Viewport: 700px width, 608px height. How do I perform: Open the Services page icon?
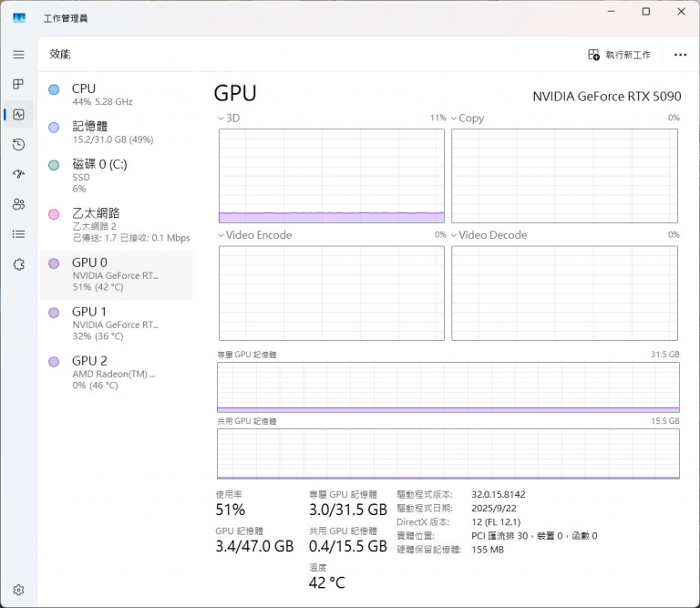(18, 264)
